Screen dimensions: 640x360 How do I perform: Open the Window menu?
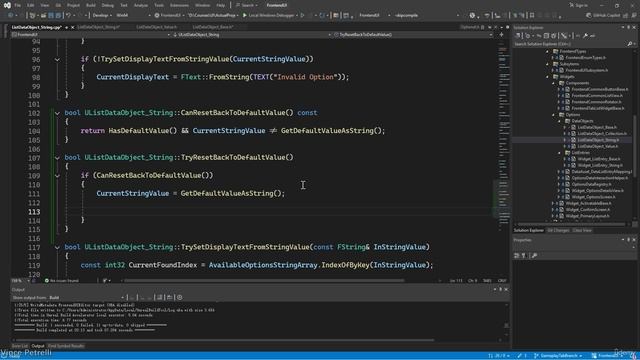pos(202,5)
